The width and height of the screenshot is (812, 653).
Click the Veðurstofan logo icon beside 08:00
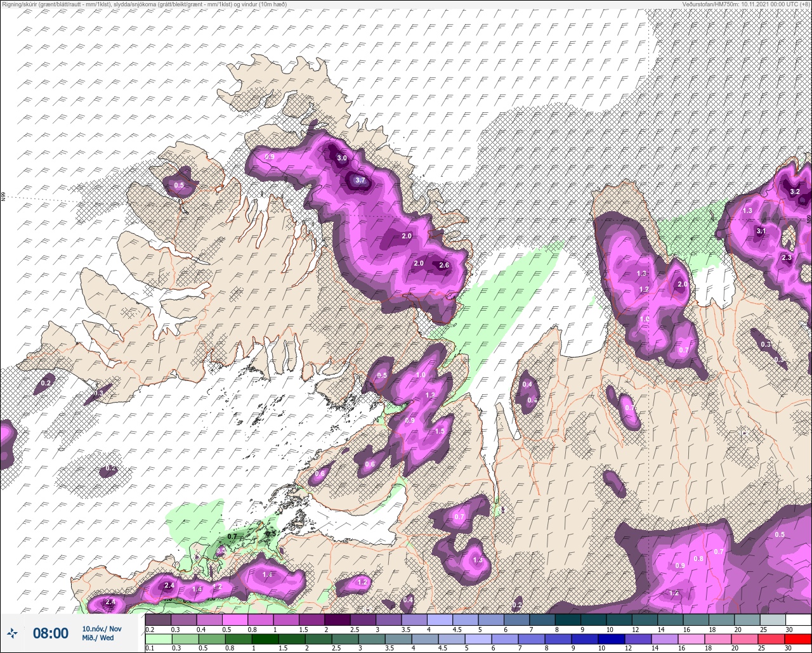(x=12, y=633)
